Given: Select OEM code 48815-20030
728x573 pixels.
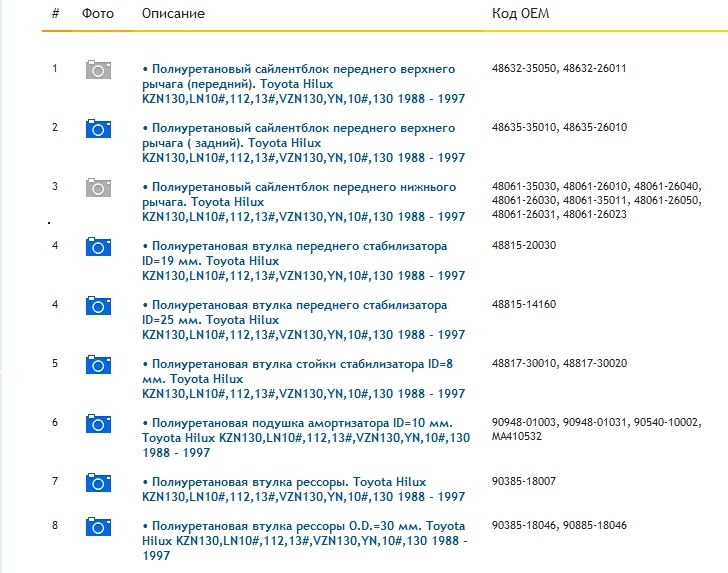Looking at the screenshot, I should tap(524, 245).
